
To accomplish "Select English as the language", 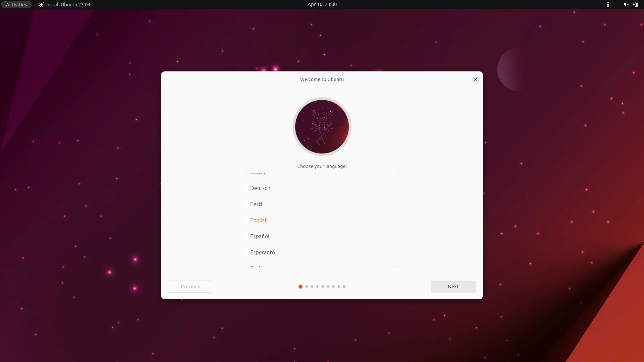I will 259,220.
